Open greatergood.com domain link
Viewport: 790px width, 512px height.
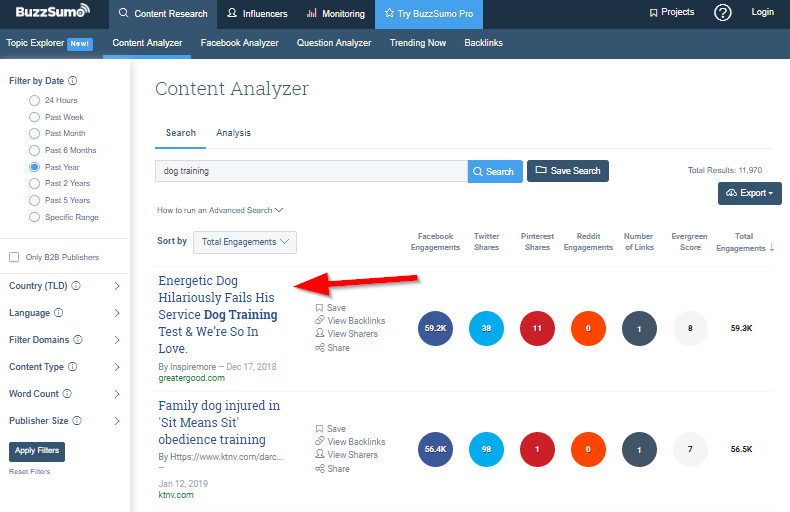[x=191, y=378]
